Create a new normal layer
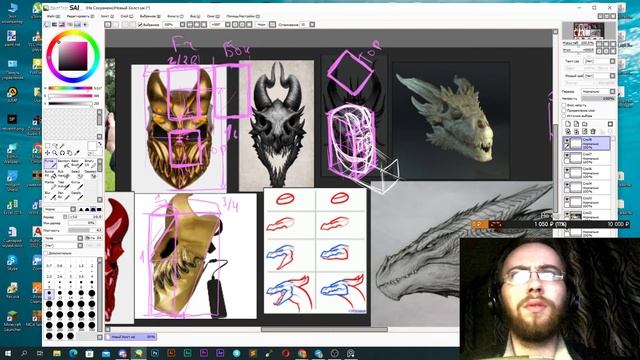640x360 pixels. (x=568, y=124)
